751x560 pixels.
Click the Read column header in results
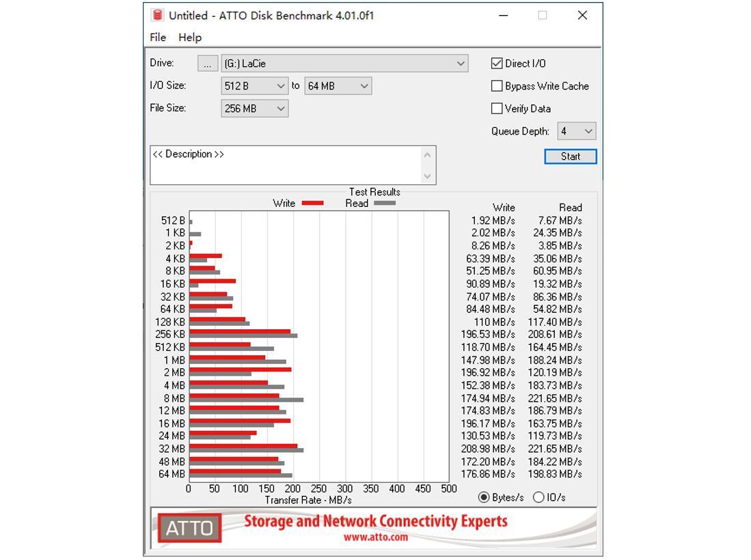(x=571, y=208)
